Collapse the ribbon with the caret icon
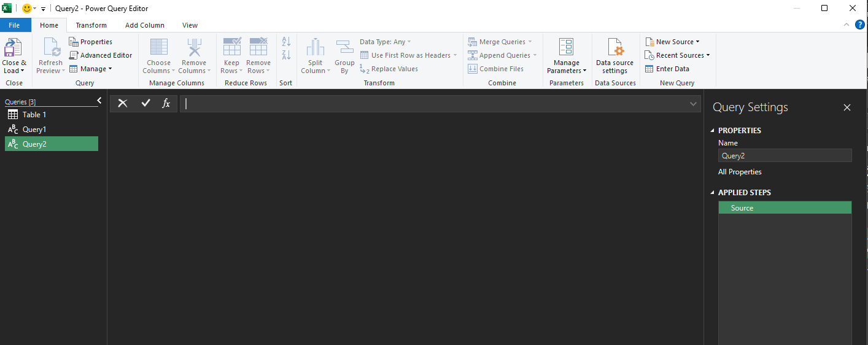 [x=847, y=25]
